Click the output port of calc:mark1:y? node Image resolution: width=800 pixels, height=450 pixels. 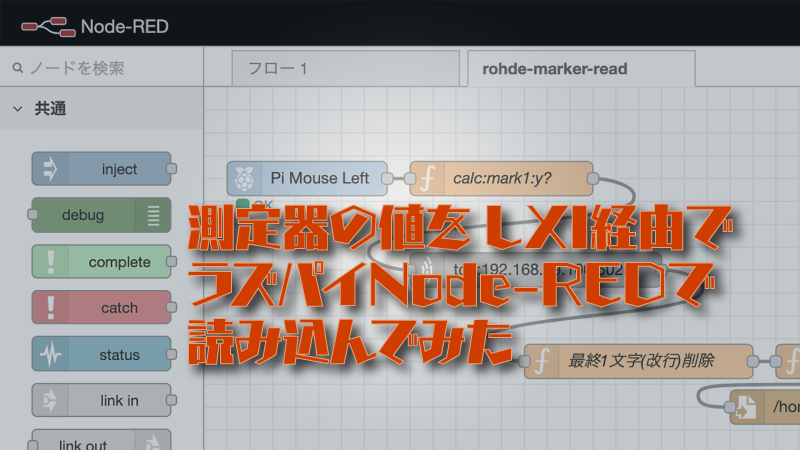click(593, 179)
